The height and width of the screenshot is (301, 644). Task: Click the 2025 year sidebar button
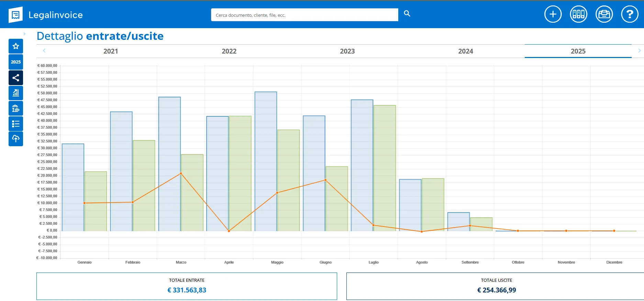point(16,62)
